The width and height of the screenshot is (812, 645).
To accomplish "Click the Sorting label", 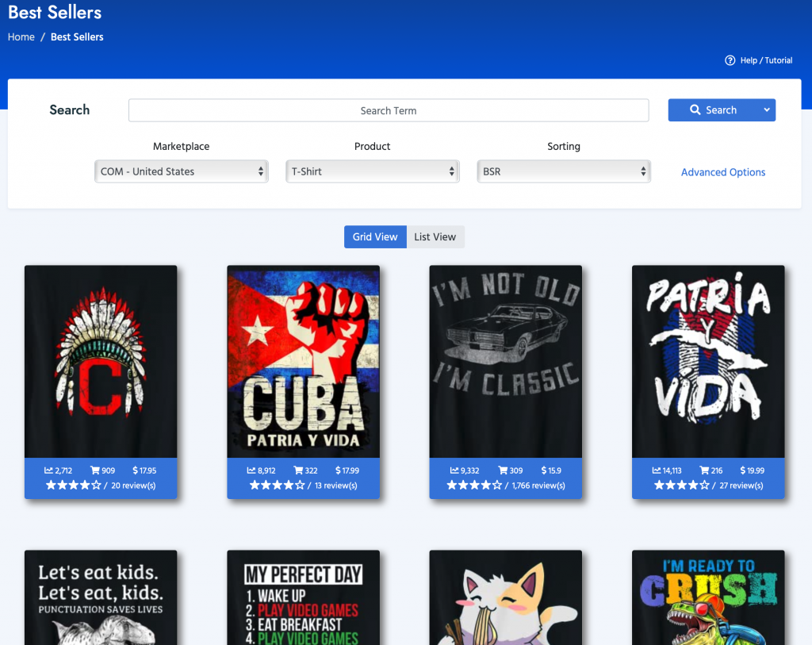I will [x=564, y=146].
